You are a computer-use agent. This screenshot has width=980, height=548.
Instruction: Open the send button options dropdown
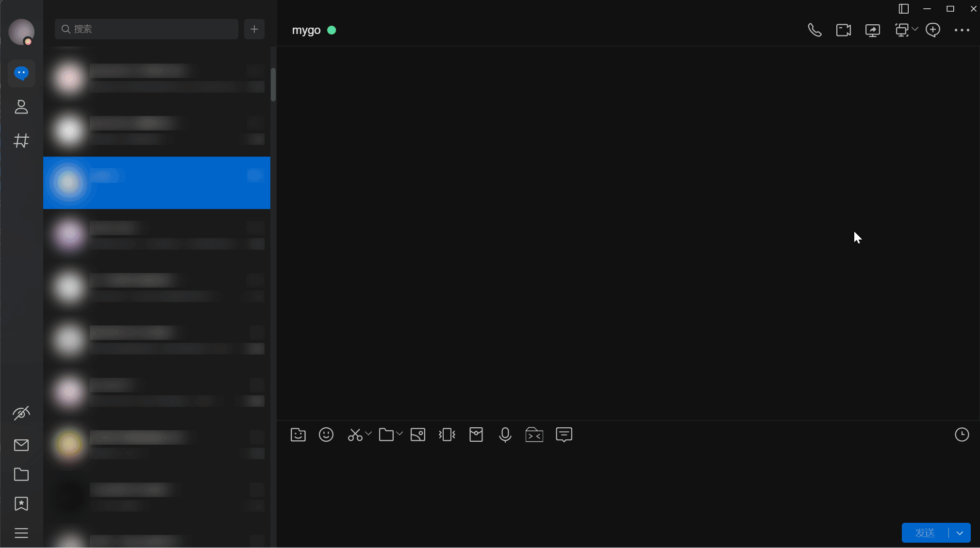point(960,533)
